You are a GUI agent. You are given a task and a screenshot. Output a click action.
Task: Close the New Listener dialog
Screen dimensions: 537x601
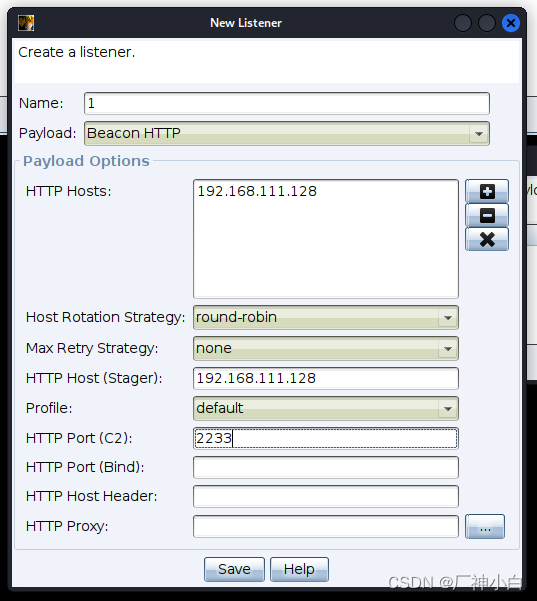point(511,23)
